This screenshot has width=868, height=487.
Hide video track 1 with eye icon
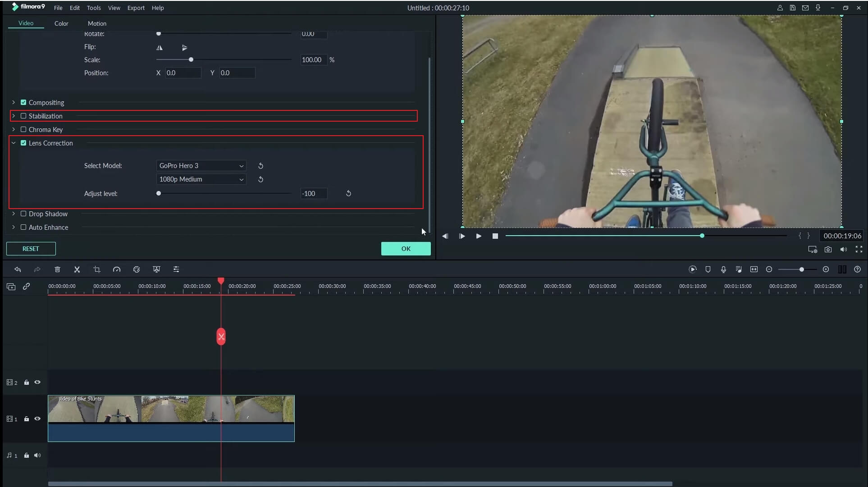[x=37, y=419]
